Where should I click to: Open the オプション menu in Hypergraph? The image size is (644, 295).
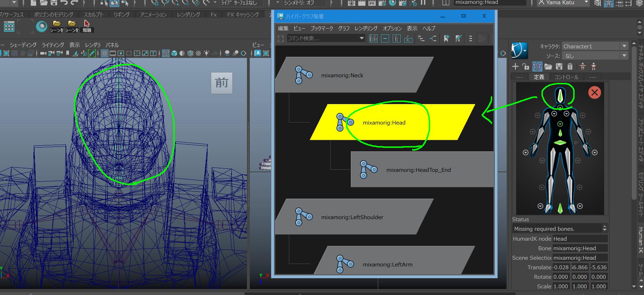point(392,28)
